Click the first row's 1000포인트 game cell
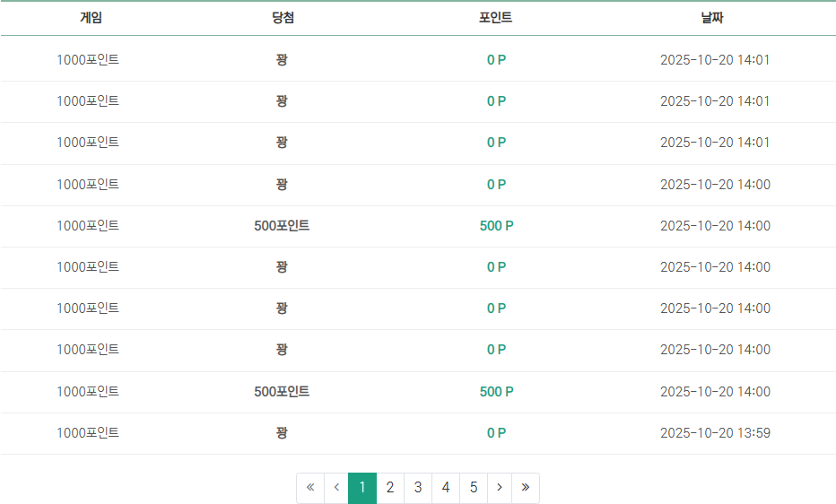 click(x=88, y=60)
